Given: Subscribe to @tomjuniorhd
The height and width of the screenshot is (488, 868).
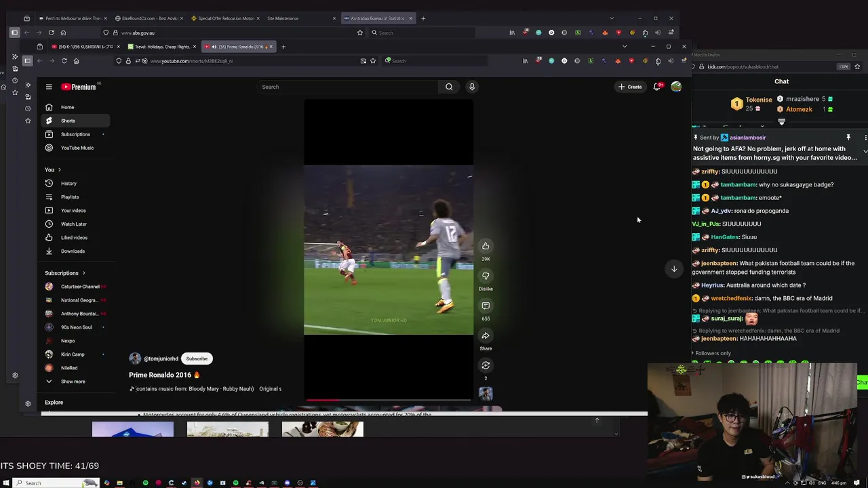Looking at the screenshot, I should (197, 359).
